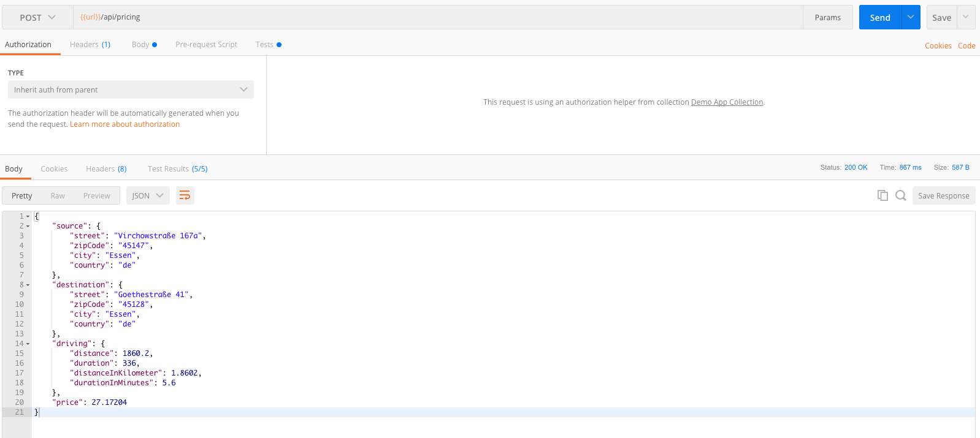This screenshot has width=980, height=438.
Task: Expand the Save options dropdown arrow
Action: click(x=966, y=17)
